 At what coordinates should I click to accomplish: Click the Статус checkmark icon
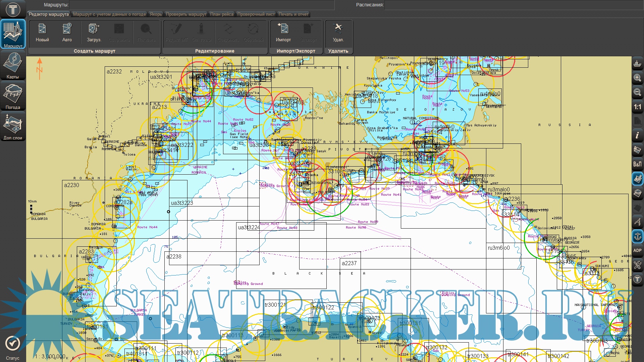click(13, 344)
